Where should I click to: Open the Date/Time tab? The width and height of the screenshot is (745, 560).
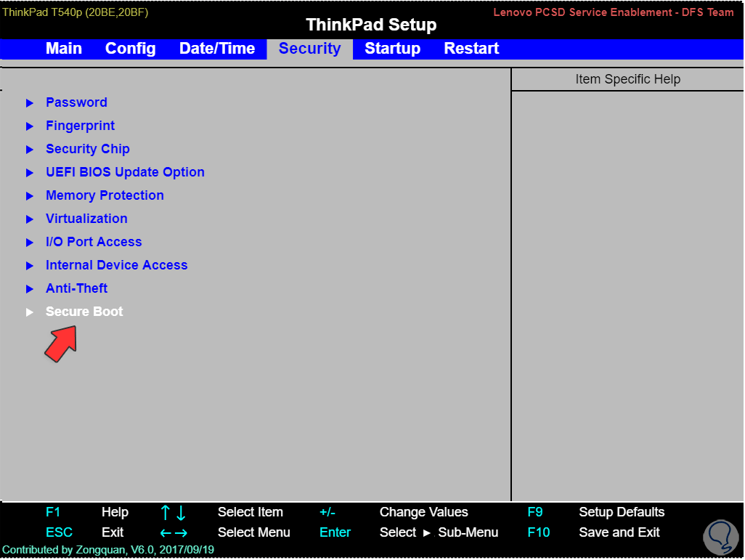click(x=216, y=49)
